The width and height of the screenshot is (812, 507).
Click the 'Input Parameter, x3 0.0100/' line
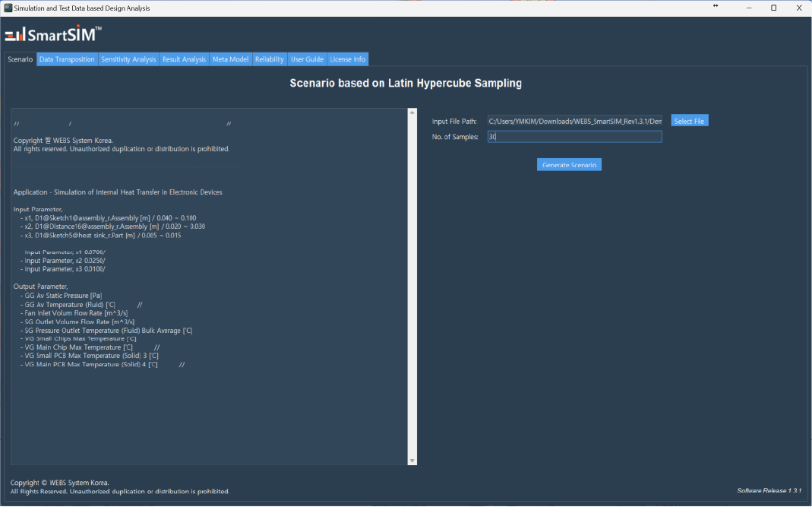[62, 269]
